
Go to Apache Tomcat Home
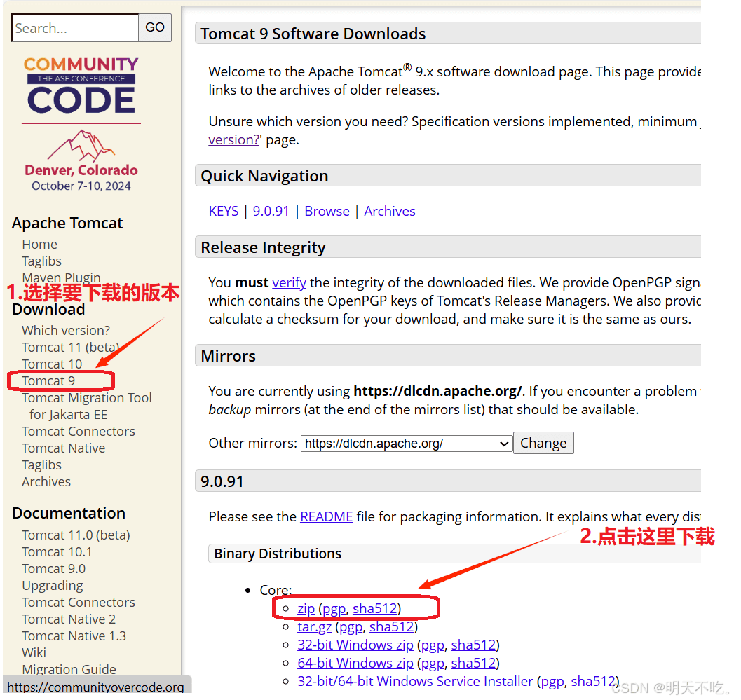click(x=39, y=245)
